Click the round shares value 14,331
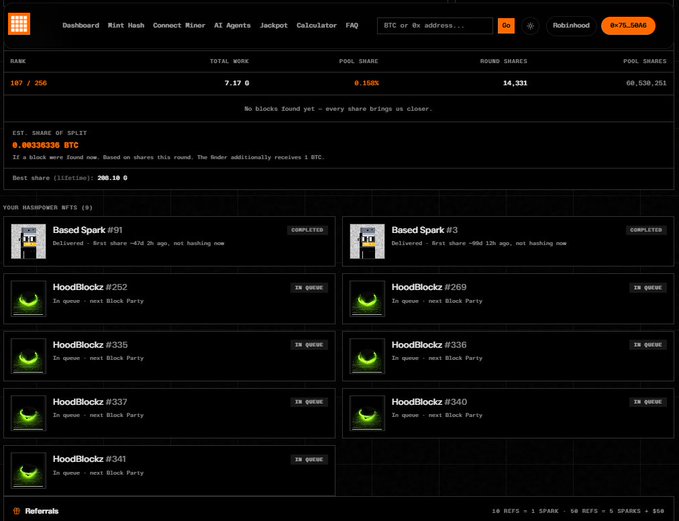The width and height of the screenshot is (679, 521). point(515,83)
